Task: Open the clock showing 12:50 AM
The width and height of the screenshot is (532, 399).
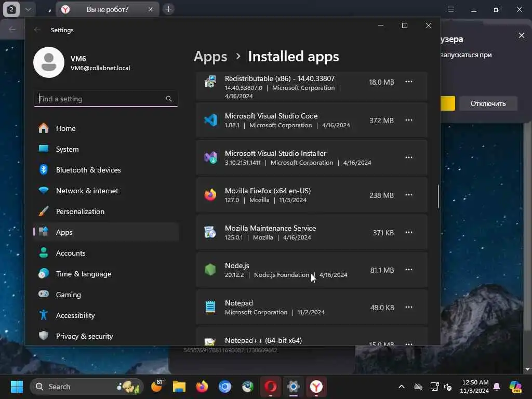Action: [x=475, y=387]
